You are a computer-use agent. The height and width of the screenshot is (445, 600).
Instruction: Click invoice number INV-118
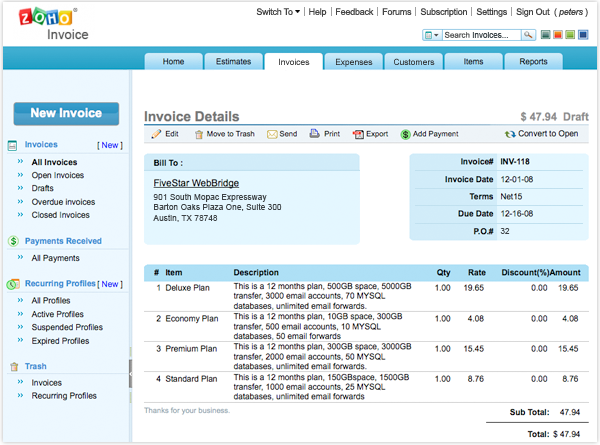click(515, 162)
